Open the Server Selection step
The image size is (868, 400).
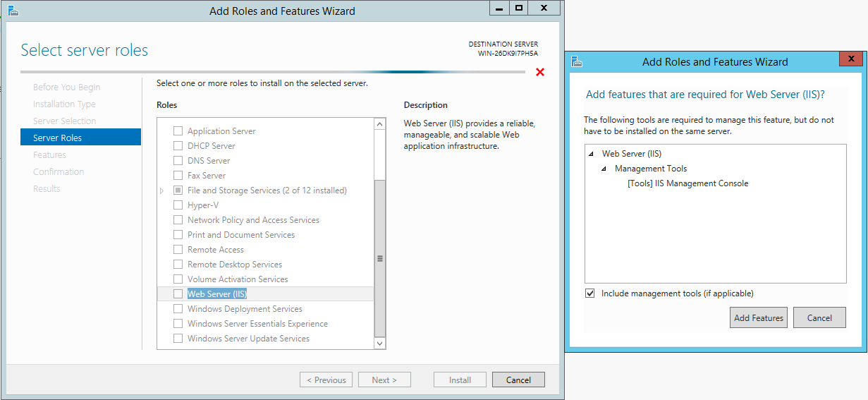coord(65,121)
